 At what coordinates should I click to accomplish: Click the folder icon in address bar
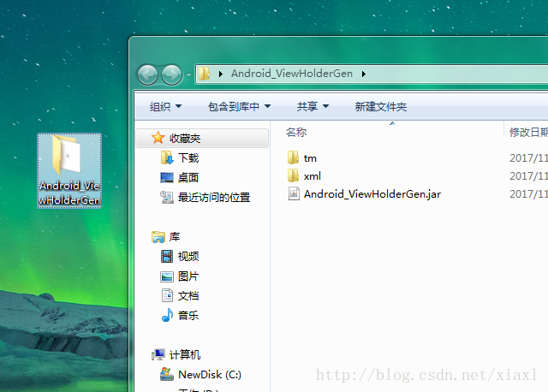[x=204, y=74]
